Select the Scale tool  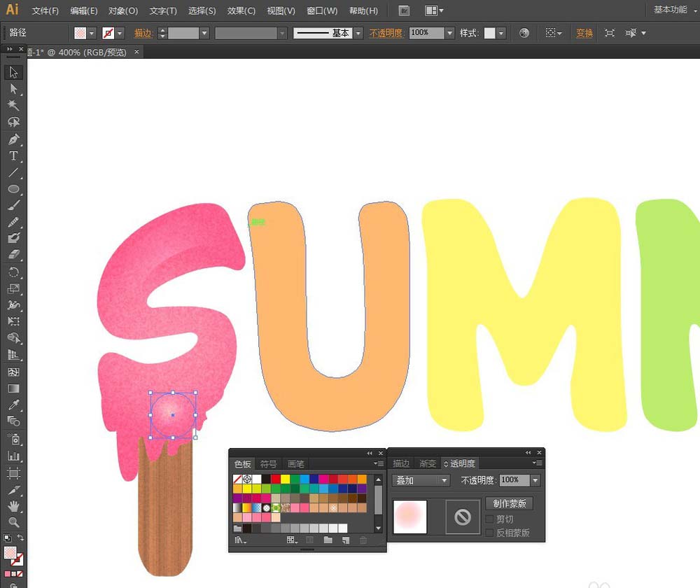pos(13,288)
